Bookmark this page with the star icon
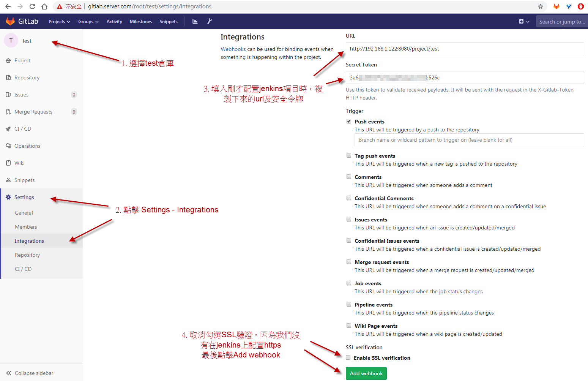The height and width of the screenshot is (381, 588). tap(541, 6)
